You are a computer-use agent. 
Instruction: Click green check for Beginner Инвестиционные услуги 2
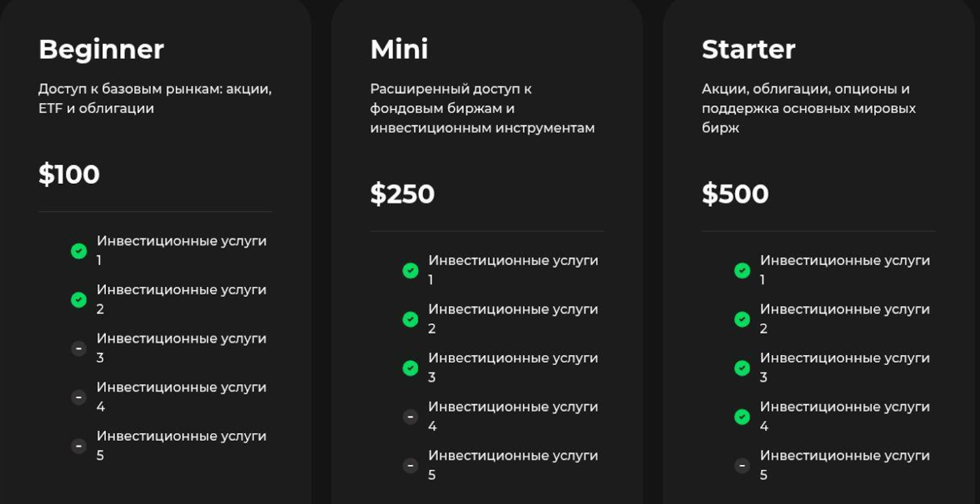click(79, 299)
